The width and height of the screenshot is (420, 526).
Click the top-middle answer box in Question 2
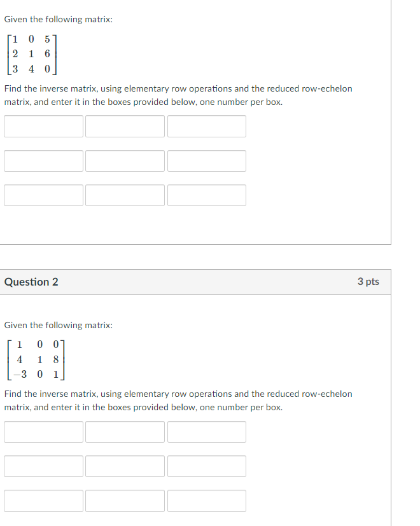point(125,432)
